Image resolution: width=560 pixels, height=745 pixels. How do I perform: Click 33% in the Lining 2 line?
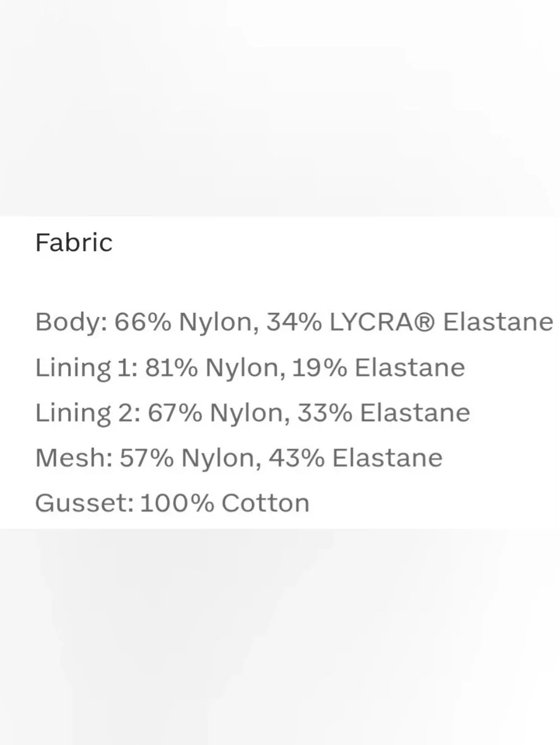(325, 413)
